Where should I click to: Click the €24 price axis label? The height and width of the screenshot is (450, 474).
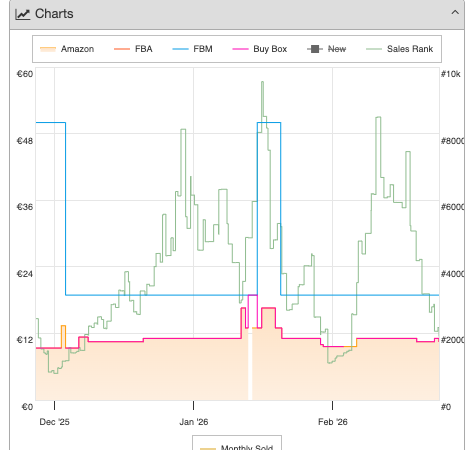click(25, 274)
